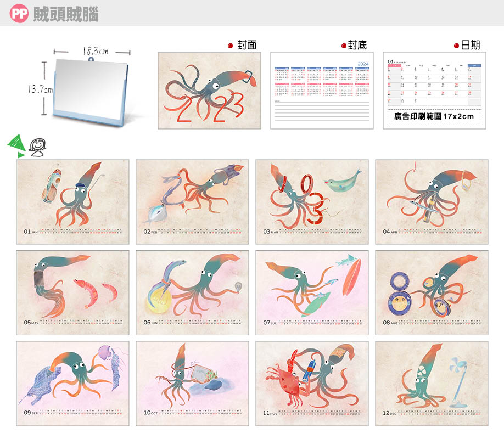Click the 封底 label
Image resolution: width=504 pixels, height=439 pixels.
click(x=357, y=46)
